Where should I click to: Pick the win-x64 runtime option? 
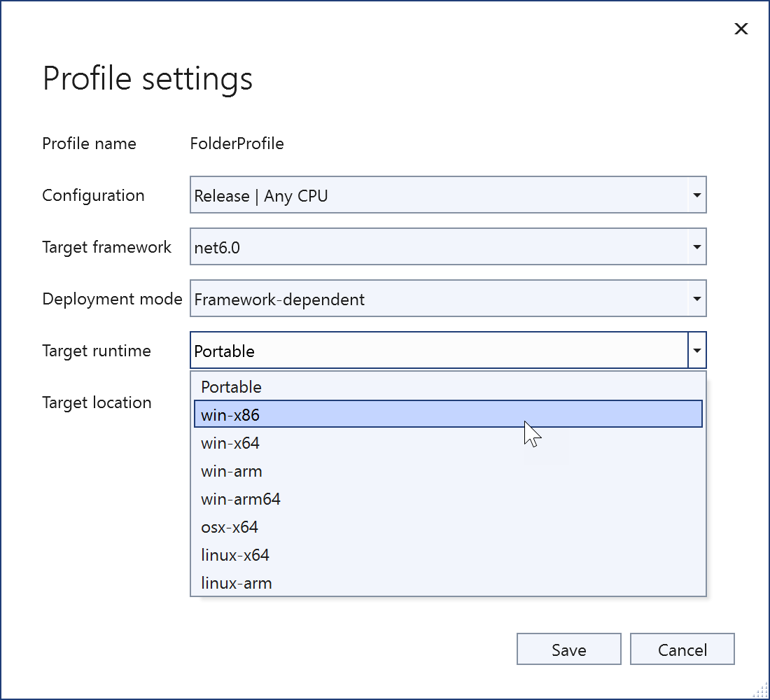coord(448,443)
